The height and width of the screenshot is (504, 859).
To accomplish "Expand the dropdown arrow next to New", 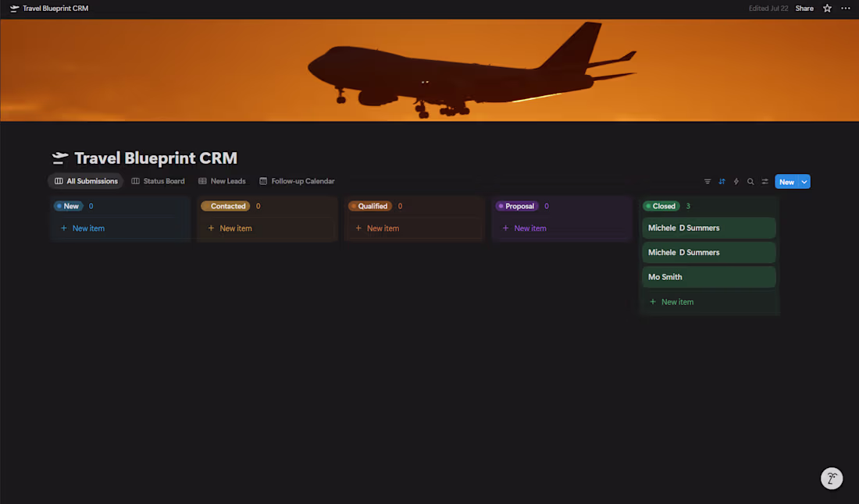I will (804, 181).
